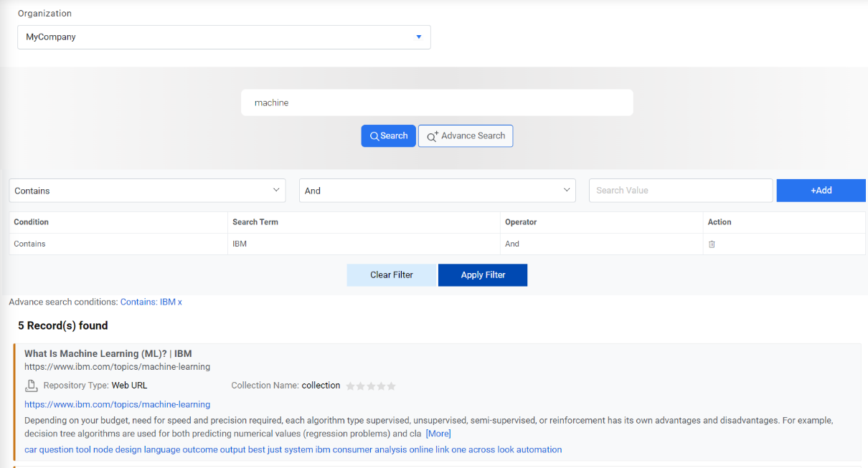Open Advance Search panel
This screenshot has width=868, height=468.
pos(466,136)
